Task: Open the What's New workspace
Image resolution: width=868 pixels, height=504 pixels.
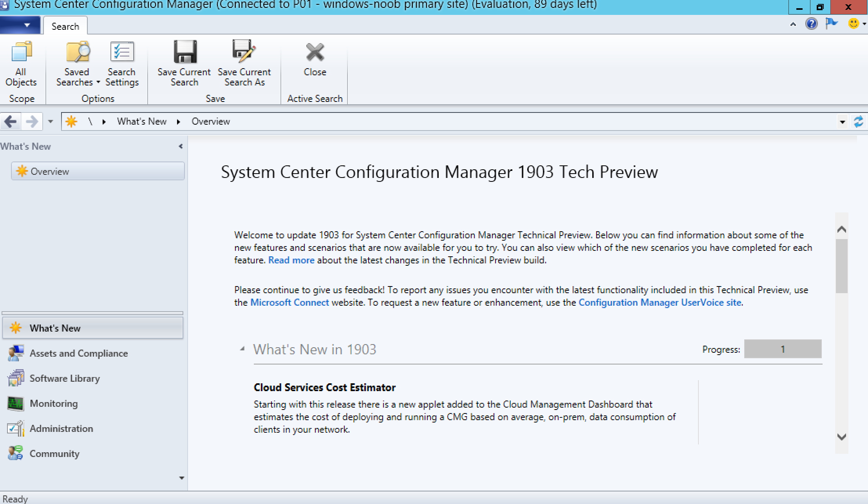Action: (93, 328)
